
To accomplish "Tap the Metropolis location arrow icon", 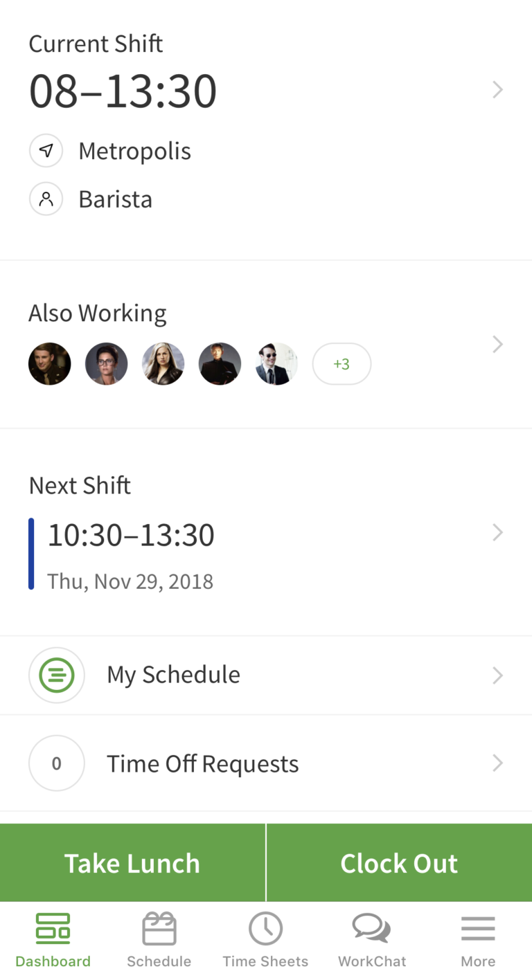I will pyautogui.click(x=46, y=149).
